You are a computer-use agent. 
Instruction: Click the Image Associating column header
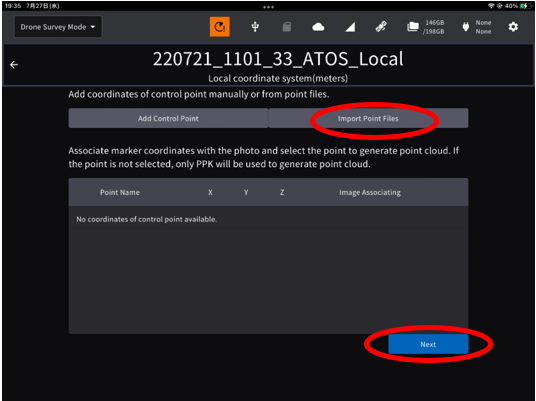[370, 192]
